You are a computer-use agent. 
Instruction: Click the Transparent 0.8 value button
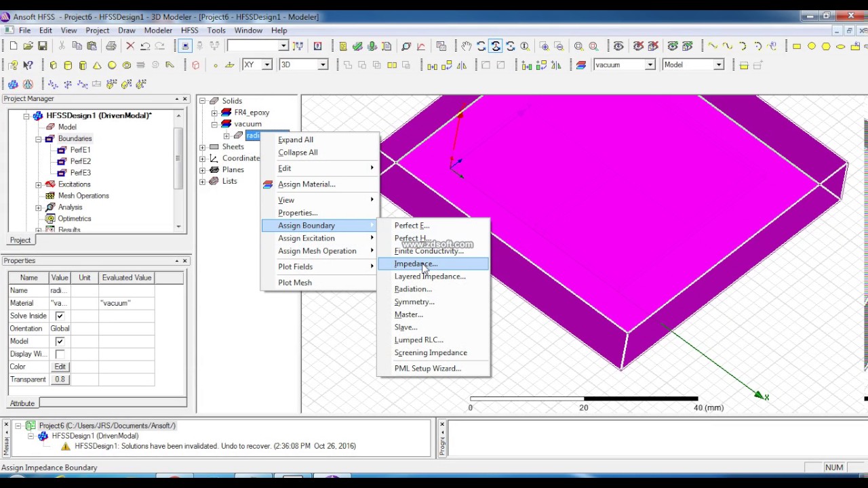click(x=60, y=380)
